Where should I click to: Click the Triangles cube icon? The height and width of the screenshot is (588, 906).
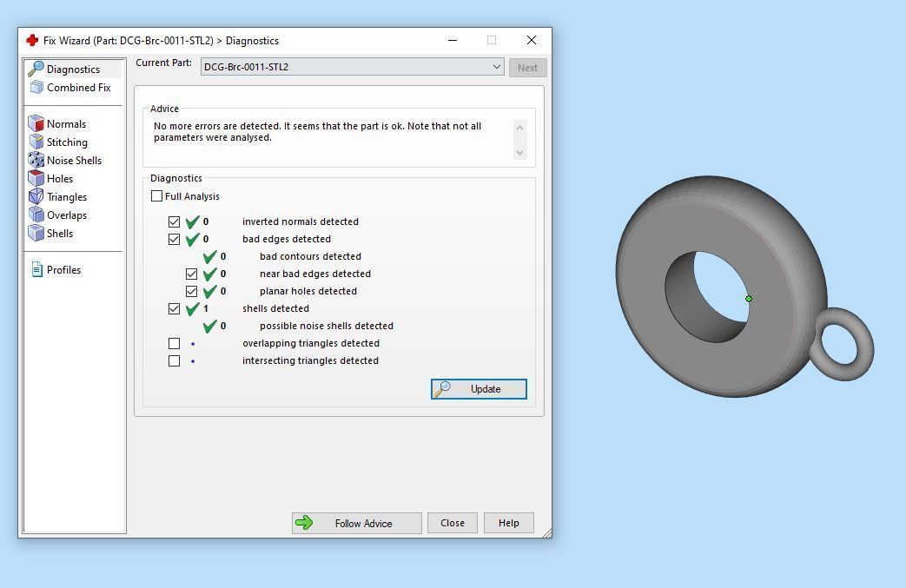(36, 196)
